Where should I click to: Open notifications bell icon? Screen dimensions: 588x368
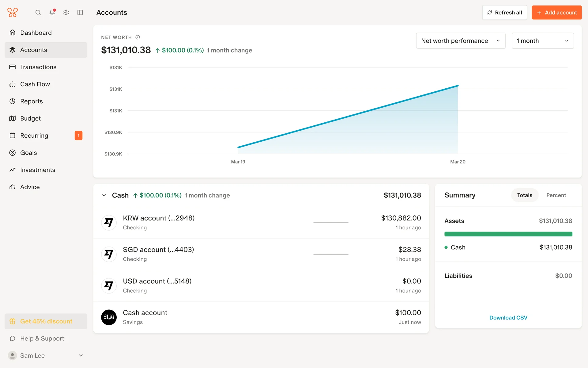[x=52, y=13]
